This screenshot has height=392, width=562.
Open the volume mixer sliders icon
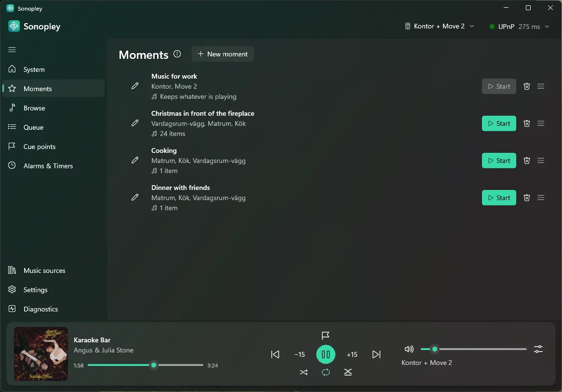pyautogui.click(x=538, y=349)
